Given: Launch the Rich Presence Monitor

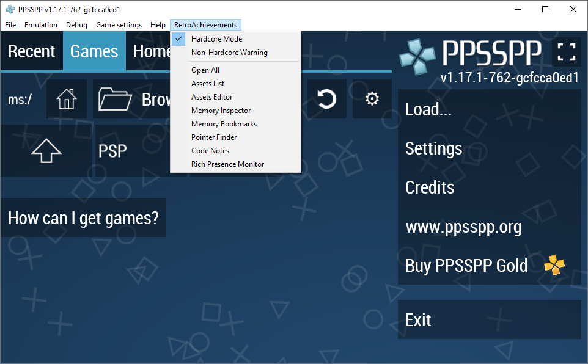Looking at the screenshot, I should pos(227,164).
